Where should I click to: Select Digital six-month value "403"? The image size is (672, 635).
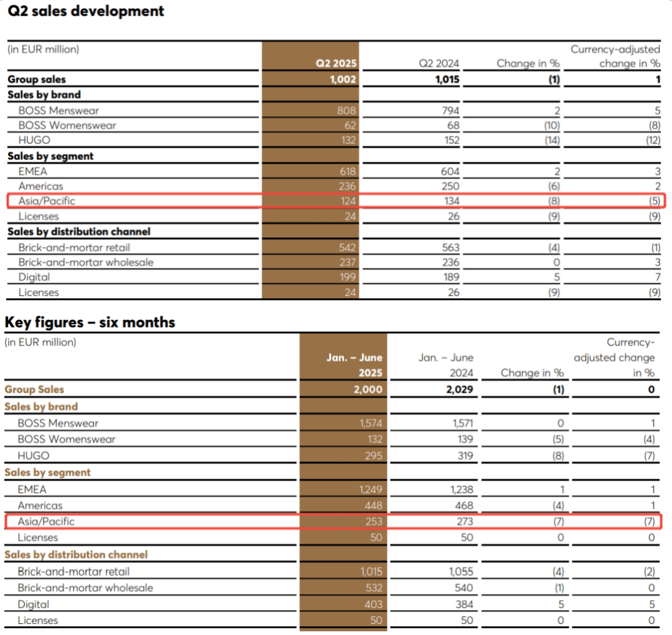tap(373, 604)
